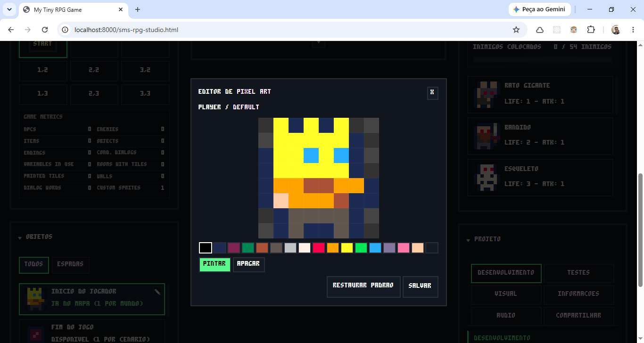Select room cell 2,3 in the map
This screenshot has width=644, height=343.
94,94
